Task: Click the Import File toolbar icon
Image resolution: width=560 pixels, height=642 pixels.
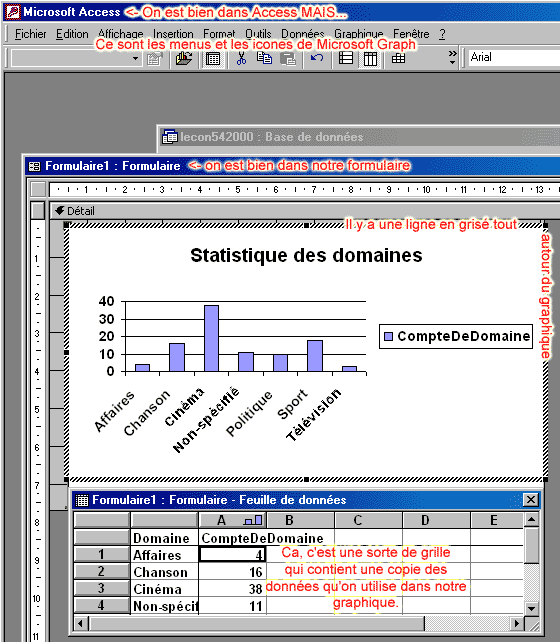Action: (184, 59)
